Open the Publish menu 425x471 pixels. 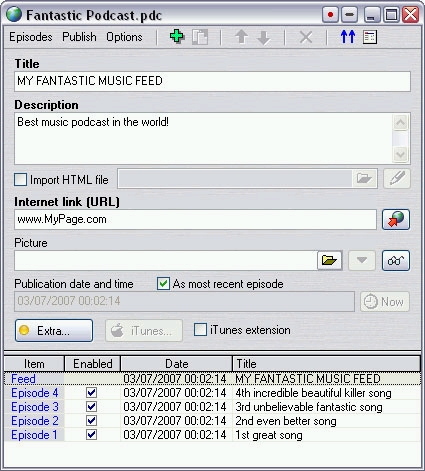point(79,37)
